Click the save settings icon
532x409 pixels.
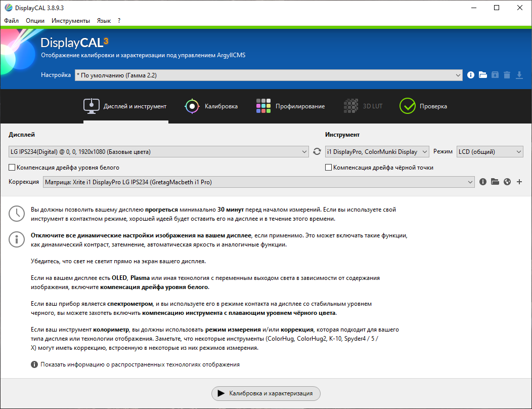pos(495,75)
